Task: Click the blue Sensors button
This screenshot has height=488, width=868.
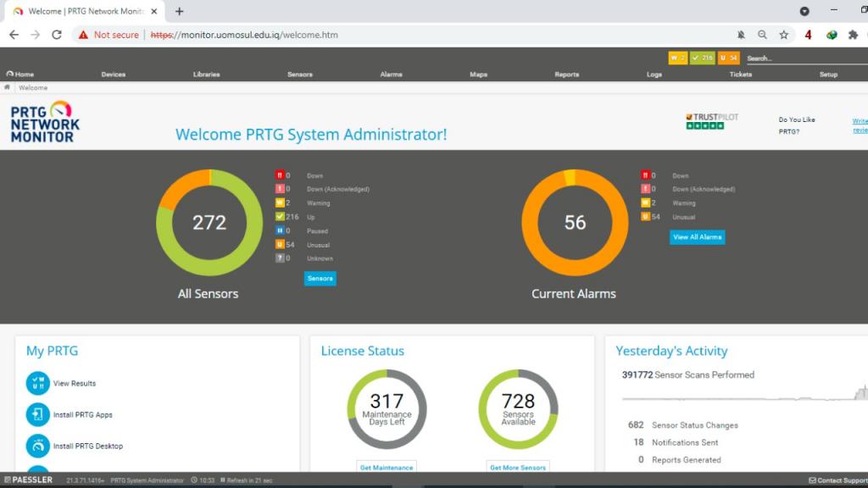Action: click(320, 278)
